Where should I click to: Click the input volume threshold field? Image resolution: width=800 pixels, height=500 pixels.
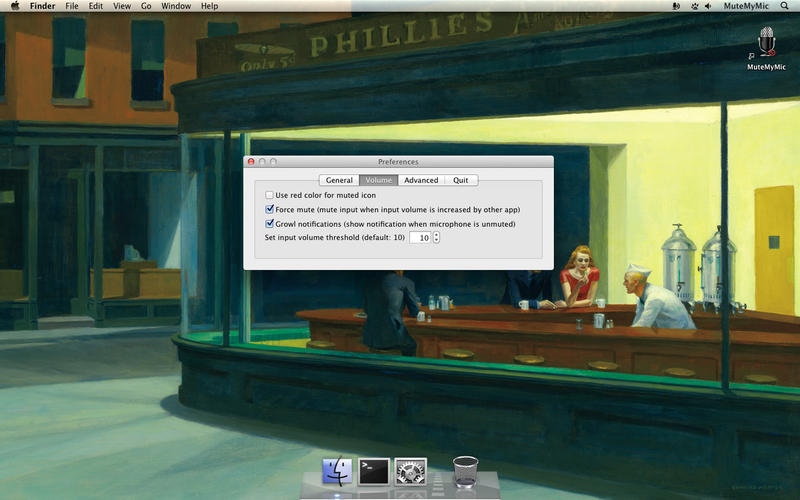420,238
